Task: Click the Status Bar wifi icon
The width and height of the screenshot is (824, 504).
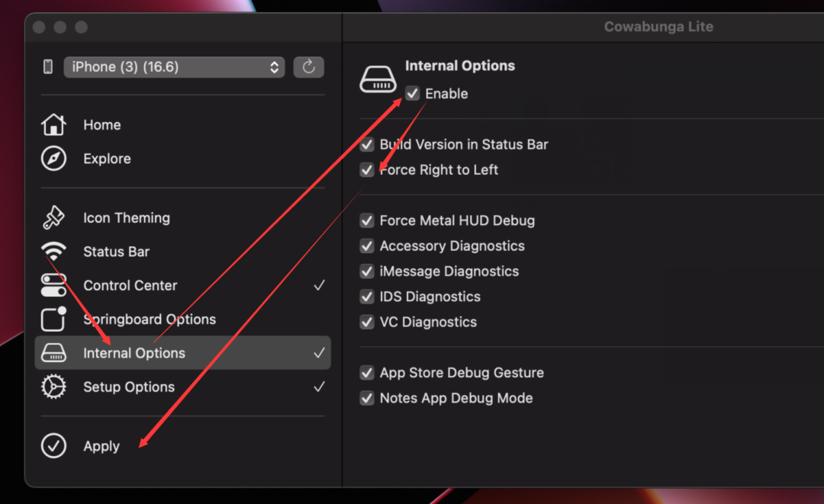Action: tap(53, 252)
